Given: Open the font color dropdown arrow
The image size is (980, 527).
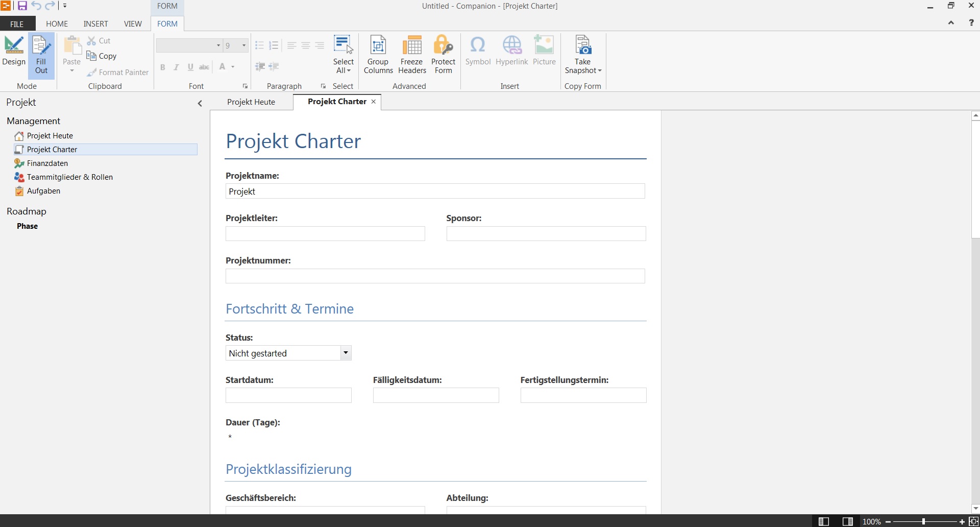Looking at the screenshot, I should pos(233,67).
